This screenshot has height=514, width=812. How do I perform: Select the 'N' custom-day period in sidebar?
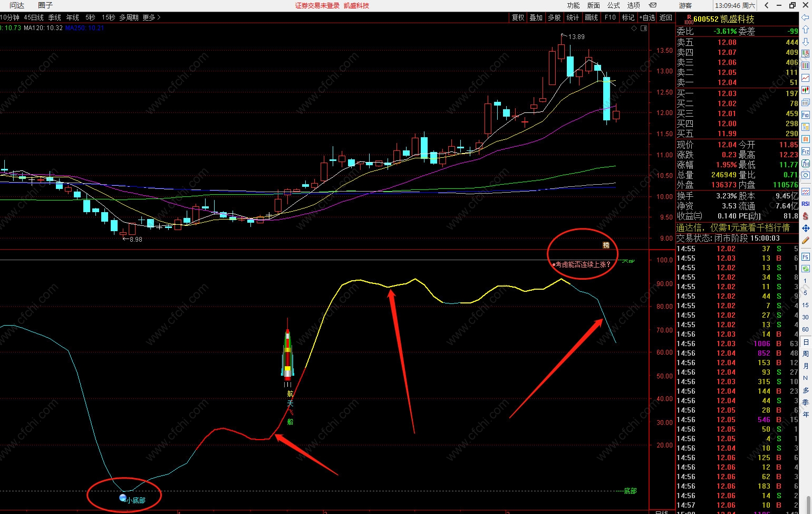(x=805, y=378)
